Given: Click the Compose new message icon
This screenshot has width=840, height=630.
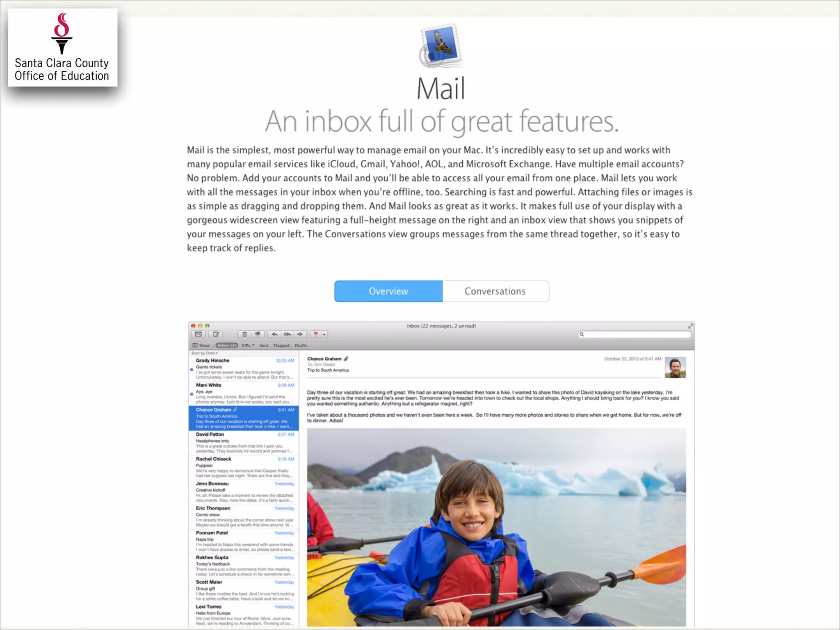Looking at the screenshot, I should pos(216,334).
